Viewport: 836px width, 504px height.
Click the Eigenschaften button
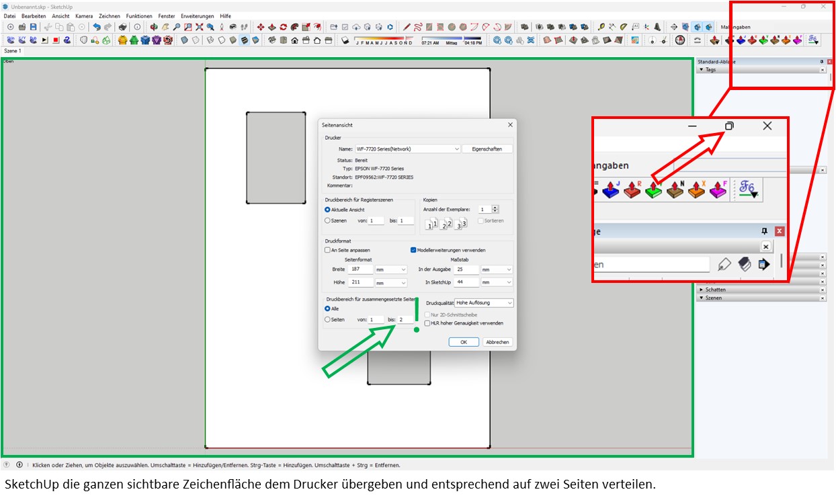pyautogui.click(x=487, y=149)
